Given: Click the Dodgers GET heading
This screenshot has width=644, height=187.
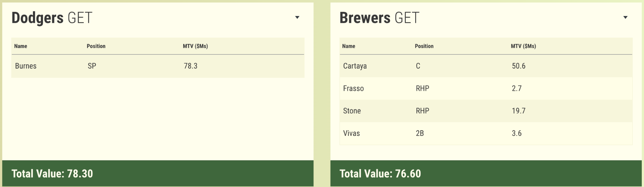Looking at the screenshot, I should pos(52,18).
